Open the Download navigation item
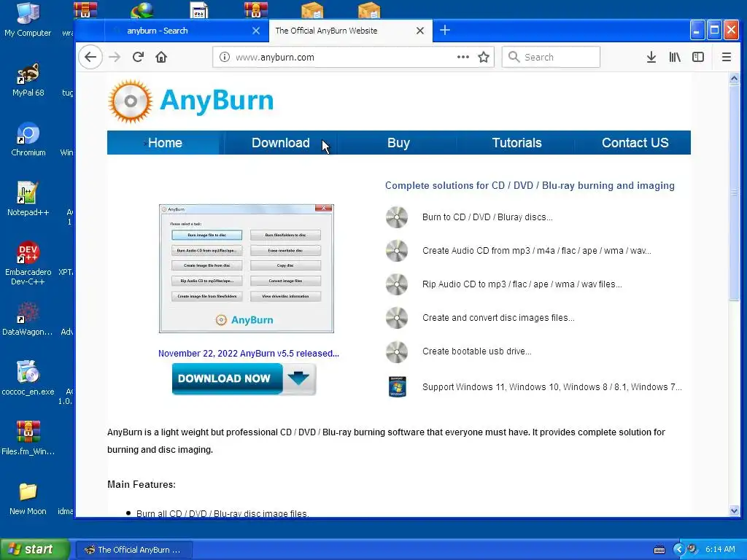 [x=281, y=143]
